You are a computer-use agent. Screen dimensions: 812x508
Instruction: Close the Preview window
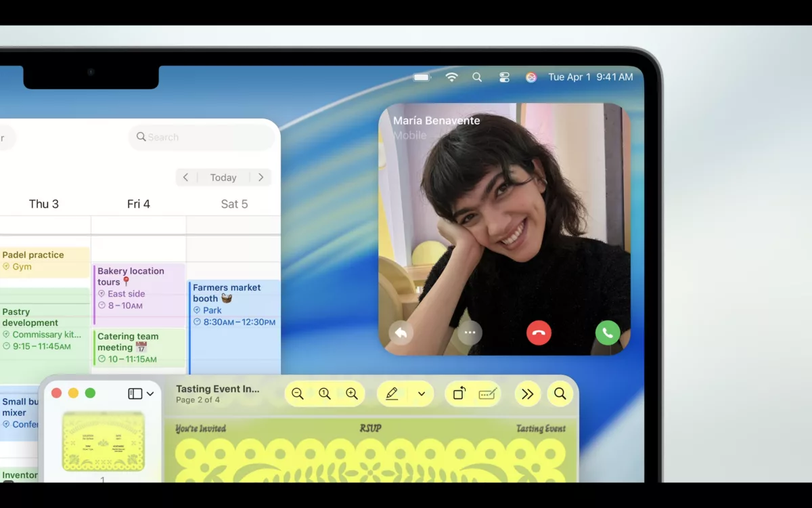(x=57, y=394)
